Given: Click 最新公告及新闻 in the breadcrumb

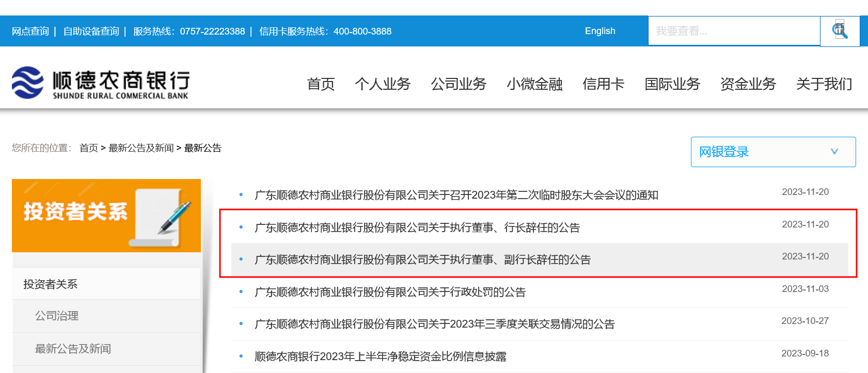Looking at the screenshot, I should click(141, 148).
